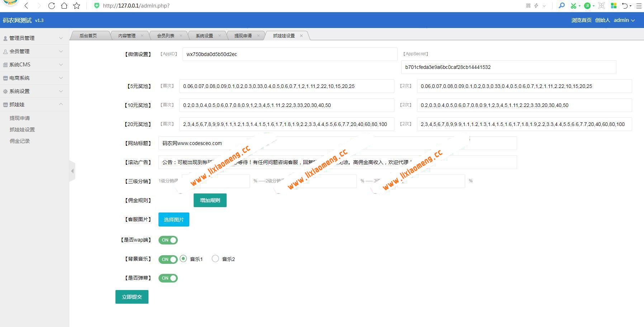Screen dimensions: 644x327
Task: Disable the 是否弹幕 switch
Action: [168, 278]
